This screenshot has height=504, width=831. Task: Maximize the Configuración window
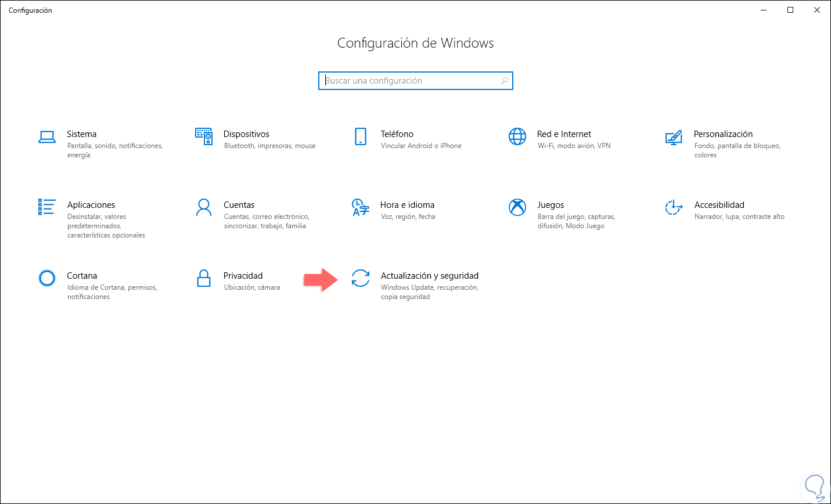[x=790, y=10]
